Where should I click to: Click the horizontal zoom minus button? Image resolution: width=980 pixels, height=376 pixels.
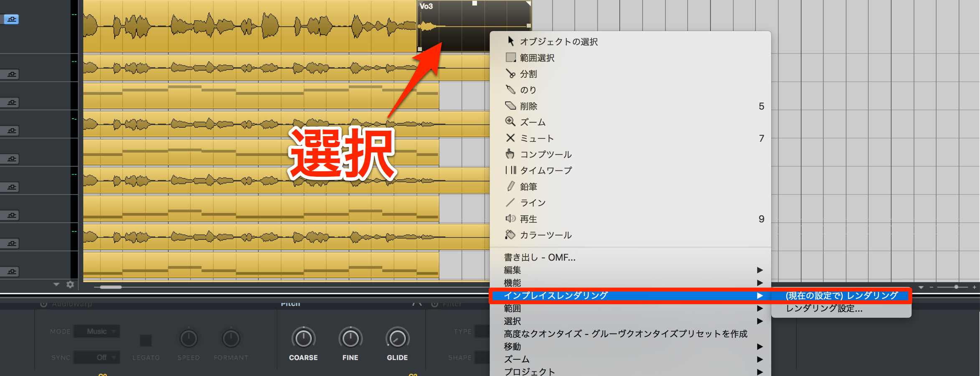coord(931,287)
